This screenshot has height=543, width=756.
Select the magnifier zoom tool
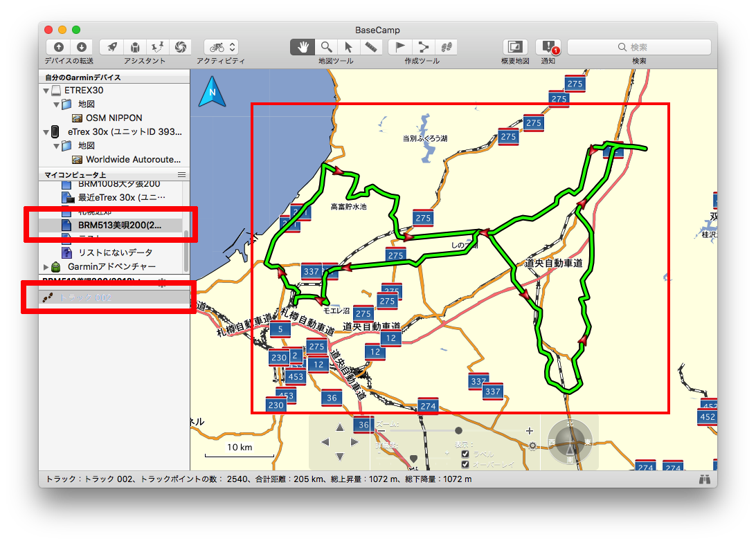coord(326,47)
